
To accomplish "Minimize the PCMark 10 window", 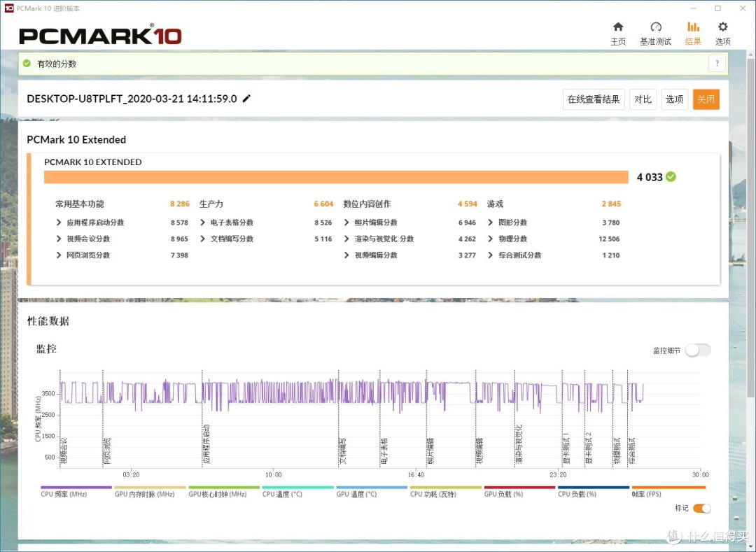I will [x=693, y=8].
